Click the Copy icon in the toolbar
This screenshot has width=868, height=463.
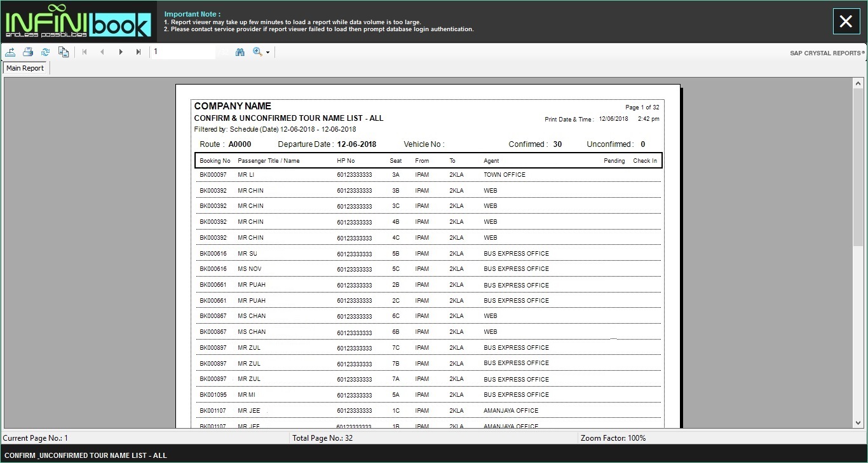pyautogui.click(x=64, y=52)
